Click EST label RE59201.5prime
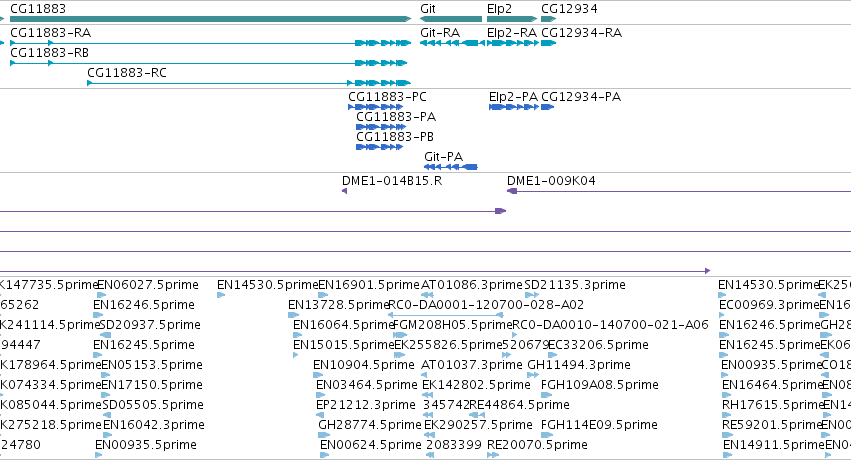The image size is (851, 460). pos(772,425)
